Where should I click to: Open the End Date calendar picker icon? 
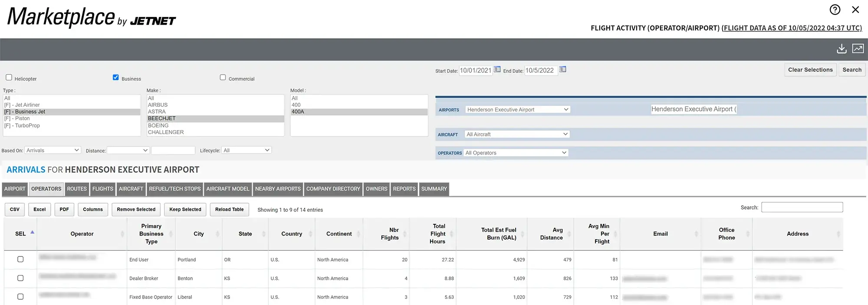coord(562,69)
